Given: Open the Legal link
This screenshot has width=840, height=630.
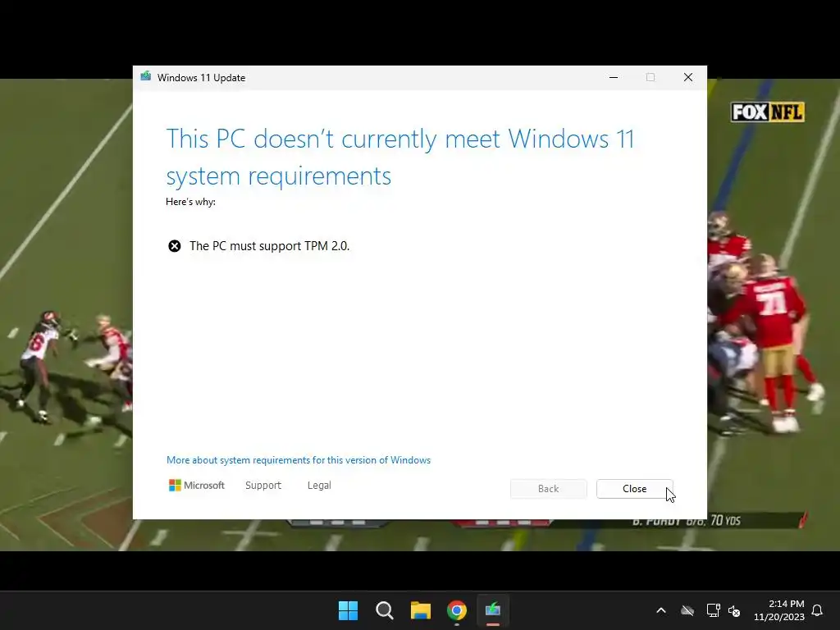Looking at the screenshot, I should (x=319, y=486).
